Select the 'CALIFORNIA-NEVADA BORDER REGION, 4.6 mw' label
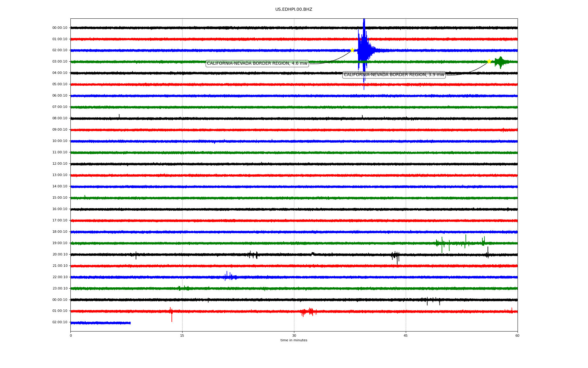The width and height of the screenshot is (588, 368). point(257,63)
